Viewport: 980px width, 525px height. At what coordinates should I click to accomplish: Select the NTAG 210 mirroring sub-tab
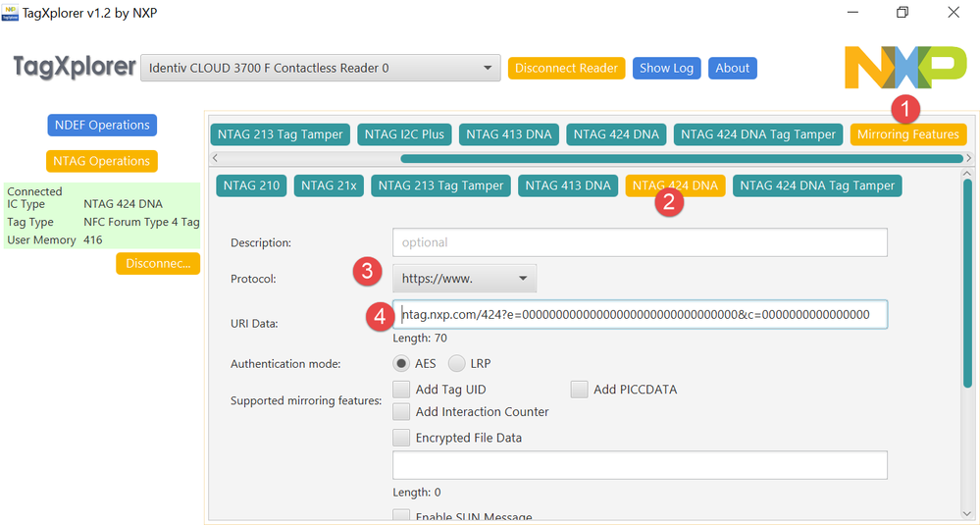point(252,185)
